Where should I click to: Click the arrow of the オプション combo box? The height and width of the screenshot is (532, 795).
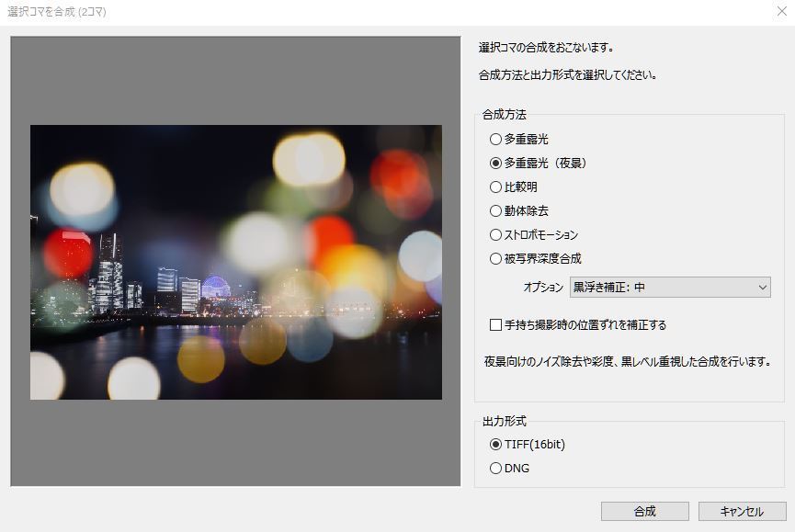point(762,288)
